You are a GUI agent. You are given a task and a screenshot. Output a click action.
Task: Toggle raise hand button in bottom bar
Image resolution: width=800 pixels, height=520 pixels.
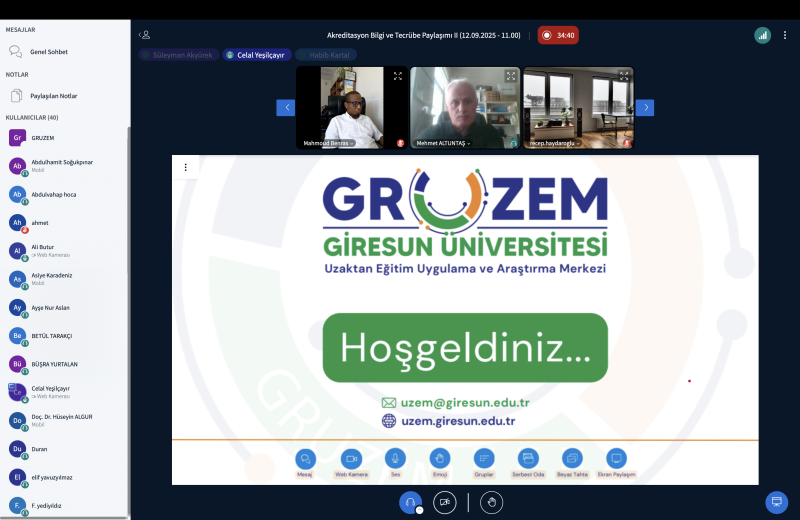tap(491, 503)
